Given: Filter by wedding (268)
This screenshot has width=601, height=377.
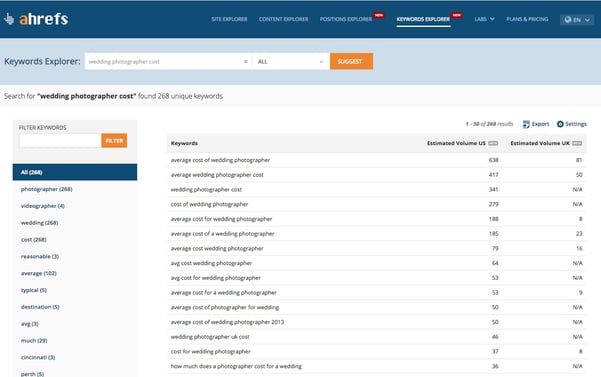Looking at the screenshot, I should point(39,223).
